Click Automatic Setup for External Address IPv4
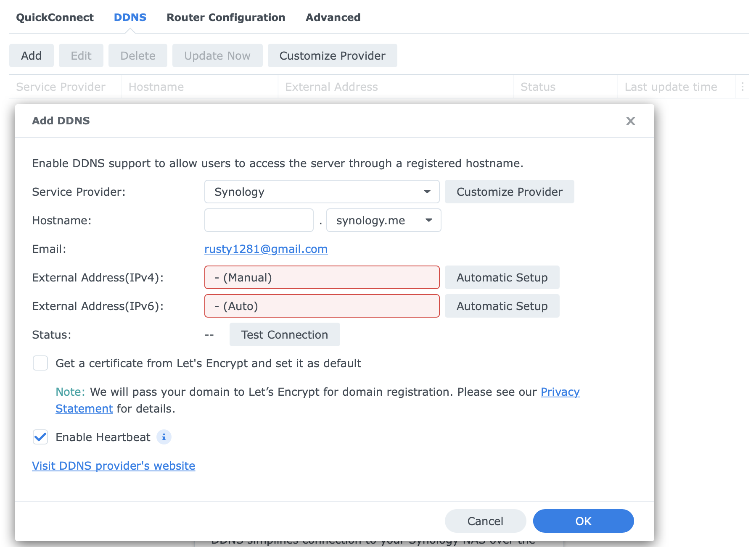 click(502, 277)
